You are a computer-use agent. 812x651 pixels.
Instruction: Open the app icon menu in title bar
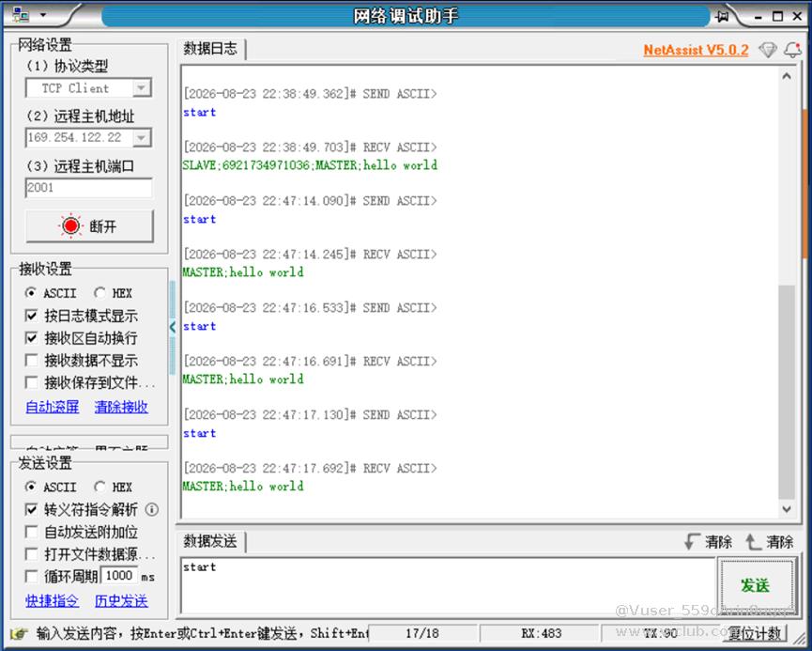point(21,15)
